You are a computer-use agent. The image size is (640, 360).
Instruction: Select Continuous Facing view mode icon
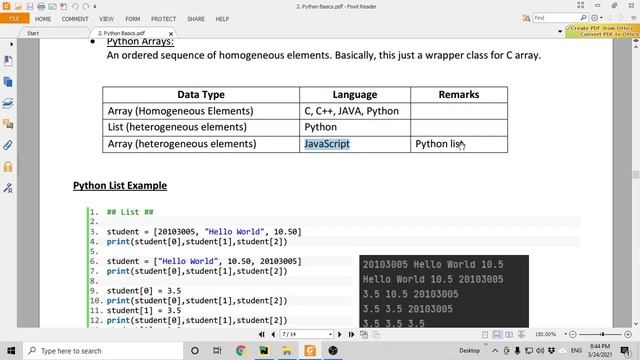coord(521,335)
